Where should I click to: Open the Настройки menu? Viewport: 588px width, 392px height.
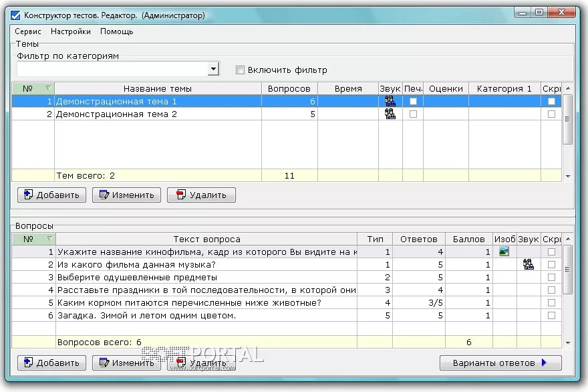tap(71, 31)
